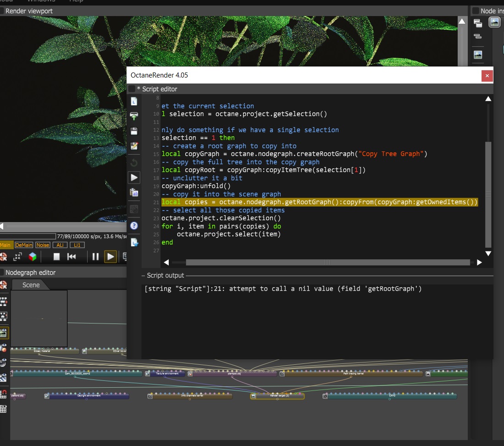Click the save-as icon with pencil

(x=134, y=146)
